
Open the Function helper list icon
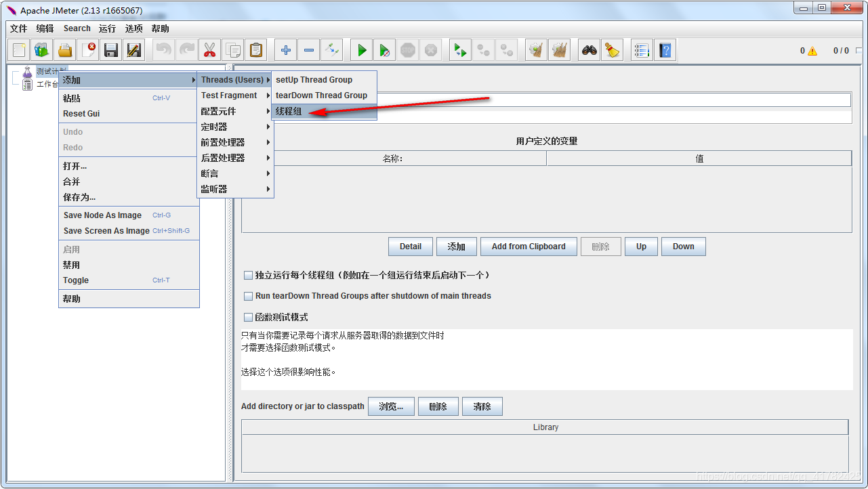tap(642, 50)
